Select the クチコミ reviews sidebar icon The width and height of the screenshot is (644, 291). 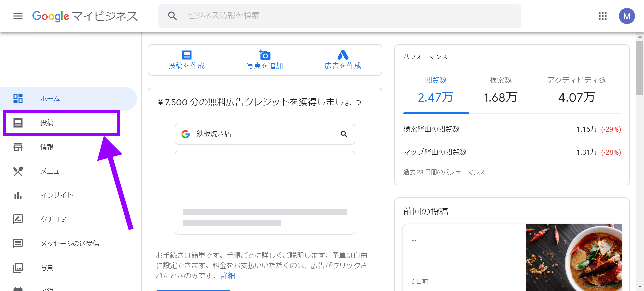(x=18, y=219)
